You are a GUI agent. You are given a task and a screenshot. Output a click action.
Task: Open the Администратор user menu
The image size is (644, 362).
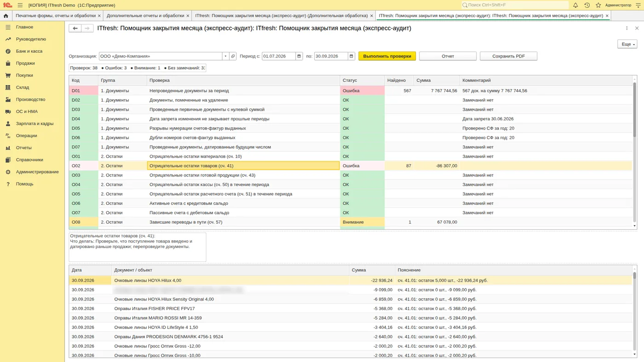point(618,5)
